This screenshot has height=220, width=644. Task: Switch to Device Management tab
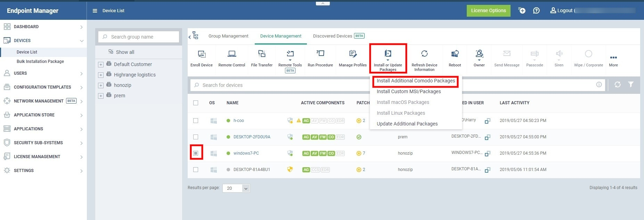coord(281,36)
